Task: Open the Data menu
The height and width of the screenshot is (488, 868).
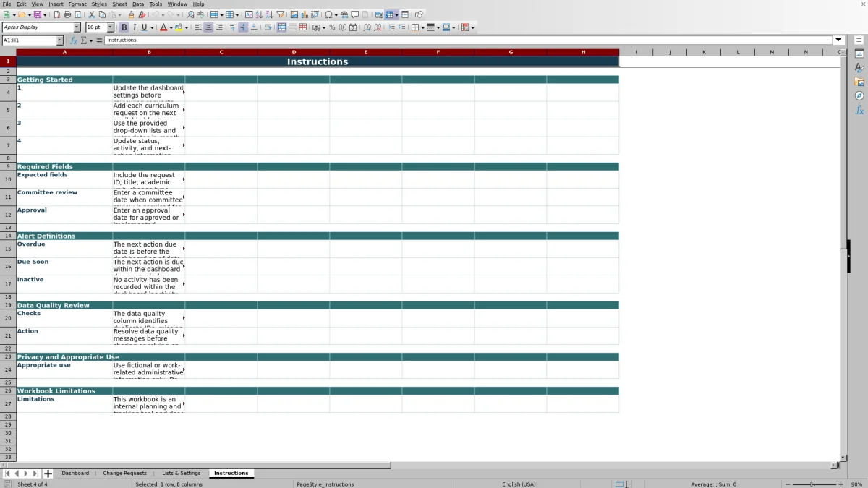Action: point(138,4)
